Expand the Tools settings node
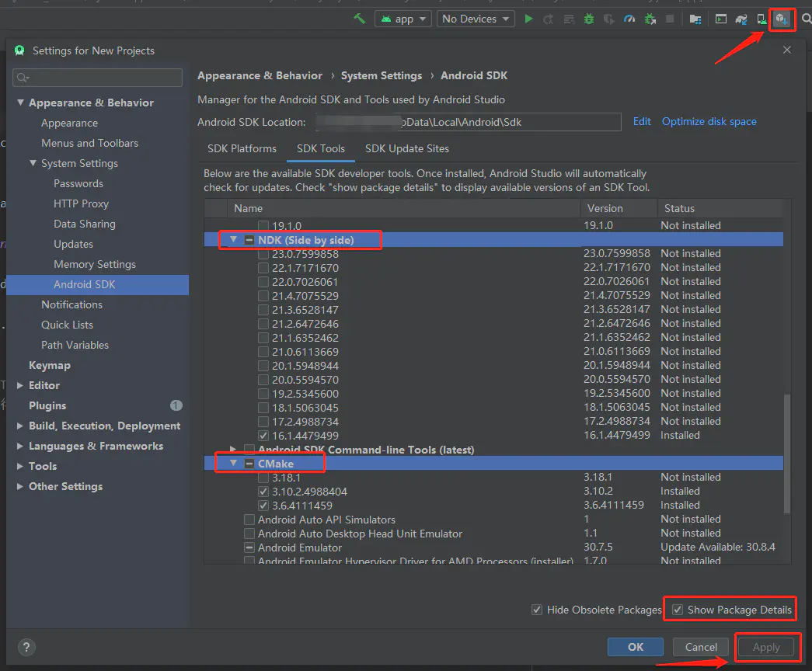 [20, 466]
